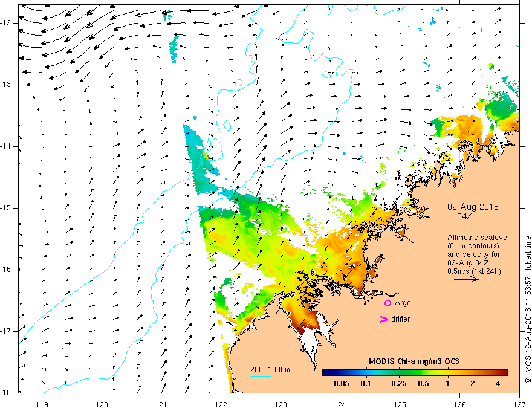532x411 pixels.
Task: Click the '0.5m/s (1kt 24h)' scale text
Action: pyautogui.click(x=474, y=271)
